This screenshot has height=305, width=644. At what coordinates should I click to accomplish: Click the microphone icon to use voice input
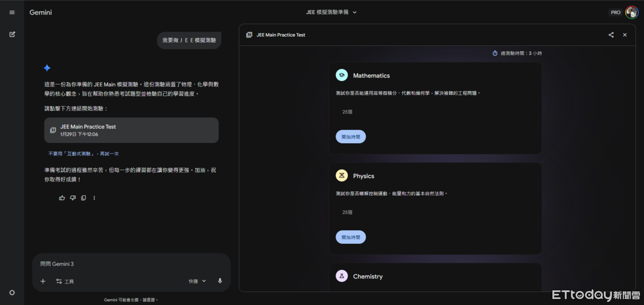click(x=220, y=281)
